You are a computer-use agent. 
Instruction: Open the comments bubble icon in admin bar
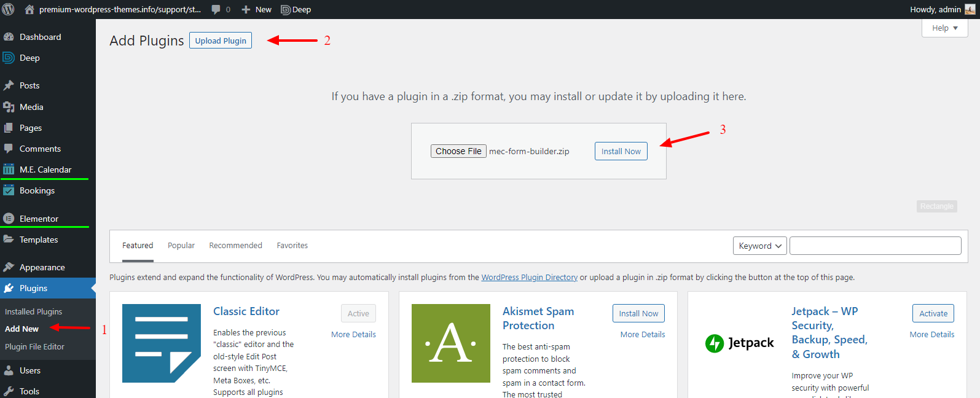[x=216, y=10]
